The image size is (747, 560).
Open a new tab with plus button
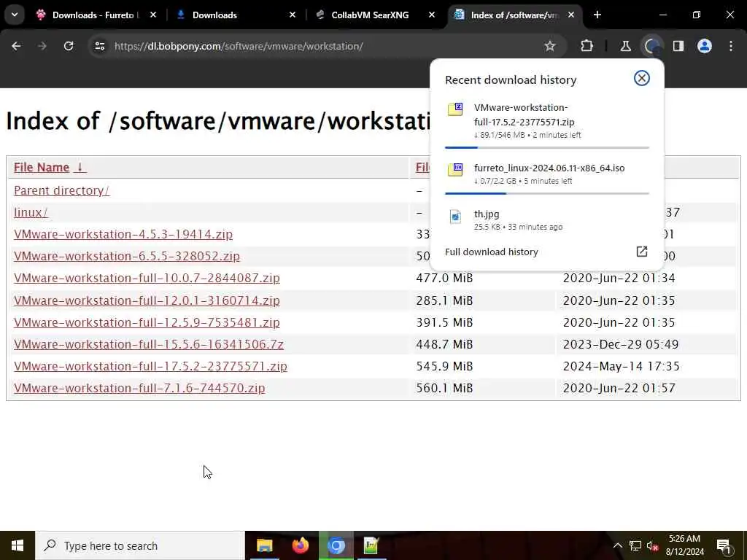(x=597, y=15)
